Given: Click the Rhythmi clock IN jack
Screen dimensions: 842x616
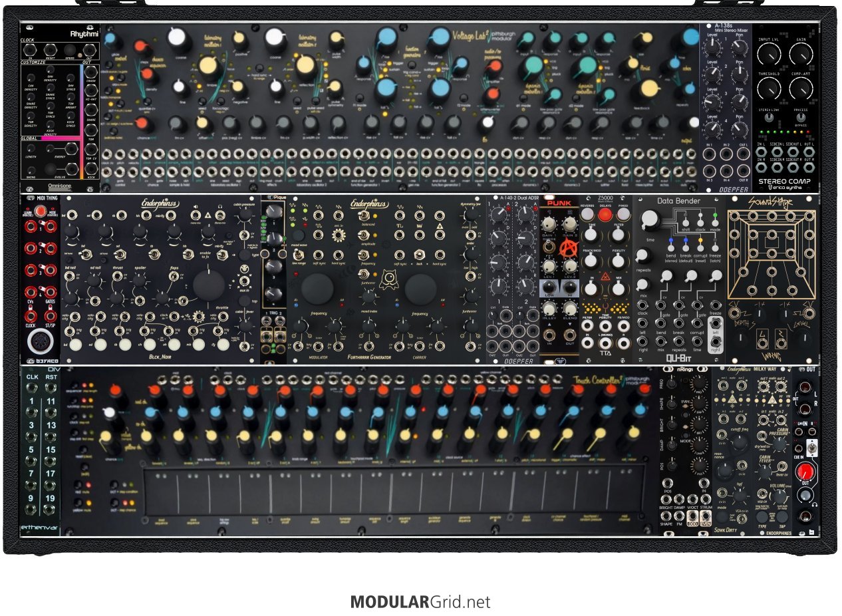Looking at the screenshot, I should (31, 49).
